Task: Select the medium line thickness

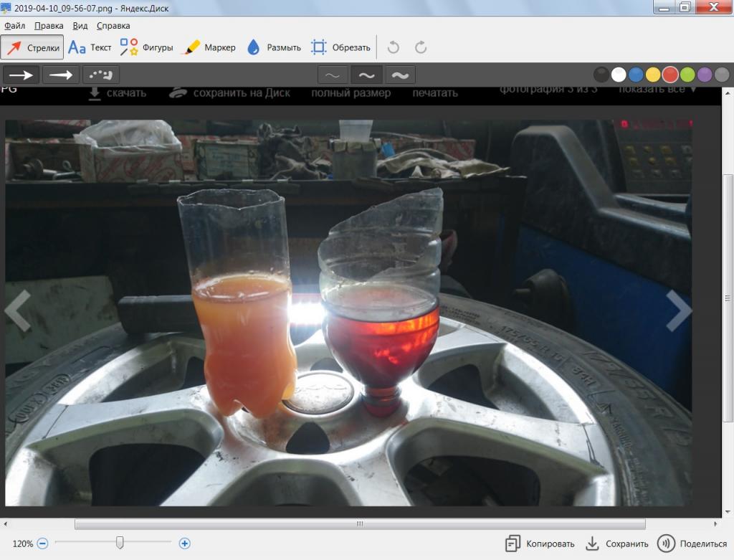Action: click(366, 75)
